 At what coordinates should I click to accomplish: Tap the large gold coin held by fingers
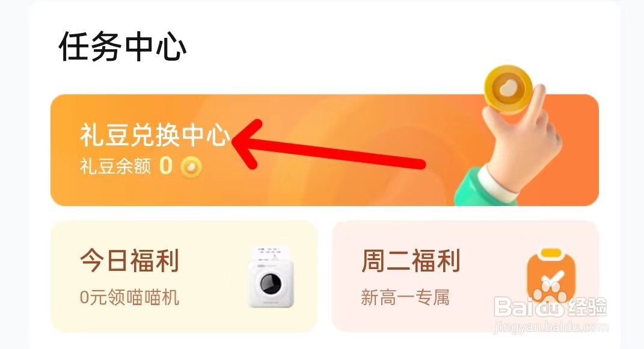click(x=508, y=90)
